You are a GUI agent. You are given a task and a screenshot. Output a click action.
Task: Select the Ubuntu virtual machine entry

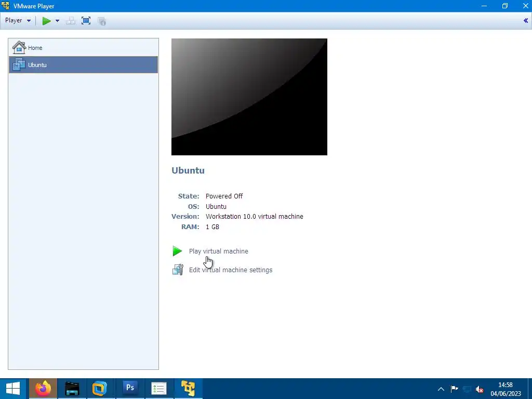[84, 65]
